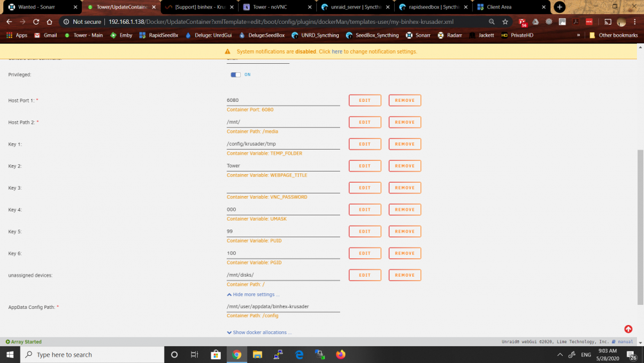This screenshot has height=363, width=644.
Task: Focus Host Port 1 input field
Action: click(x=283, y=101)
